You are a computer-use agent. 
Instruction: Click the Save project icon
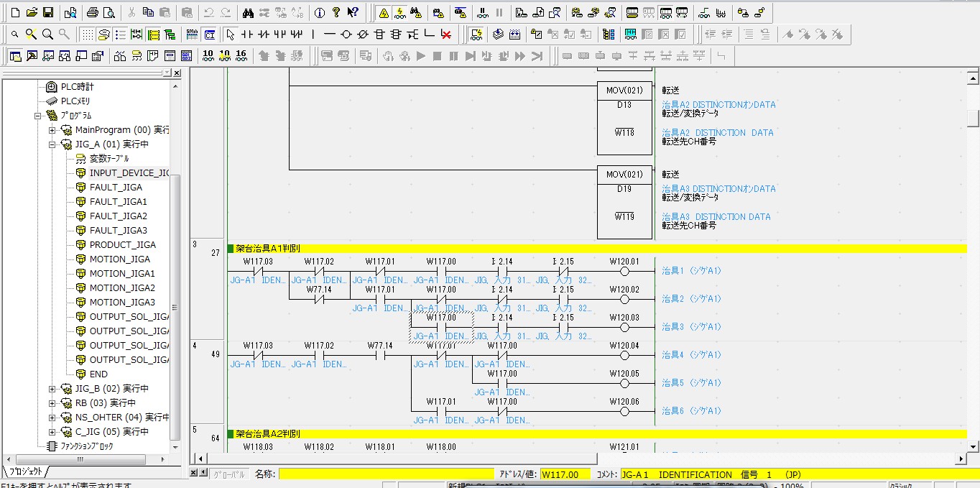(47, 12)
